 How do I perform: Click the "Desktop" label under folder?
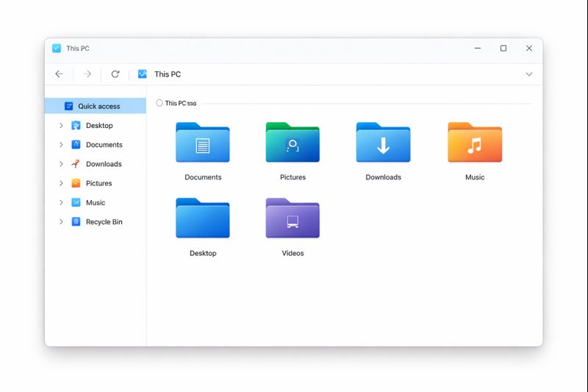[203, 253]
